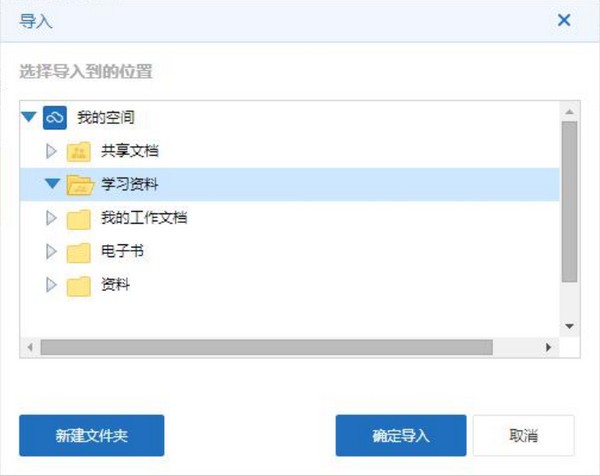
Task: Click the cloud icon beside 我的空间
Action: [55, 118]
